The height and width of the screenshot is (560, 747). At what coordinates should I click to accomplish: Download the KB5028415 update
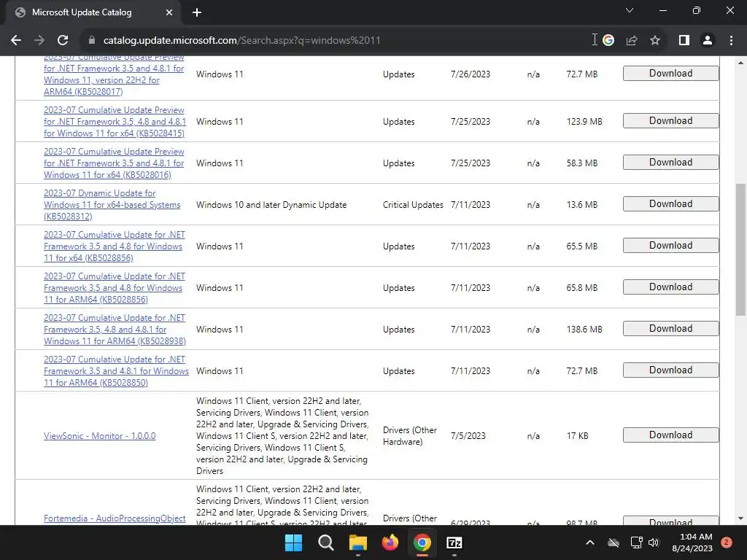coord(671,121)
